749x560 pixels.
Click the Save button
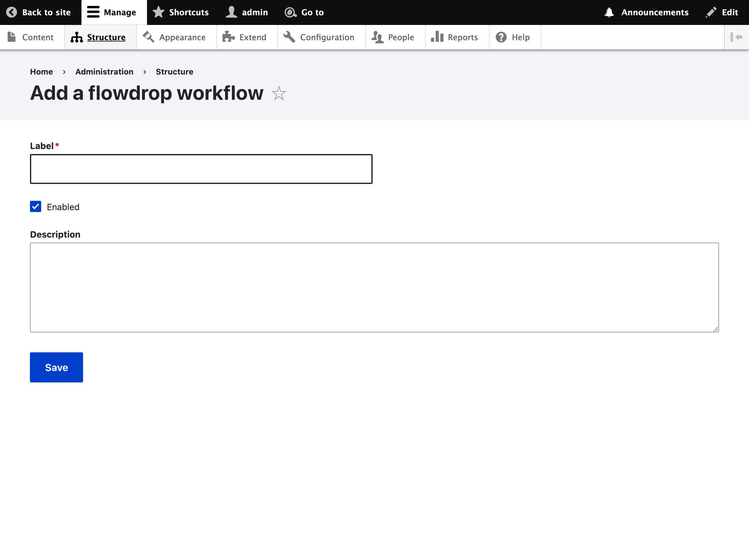pyautogui.click(x=56, y=367)
